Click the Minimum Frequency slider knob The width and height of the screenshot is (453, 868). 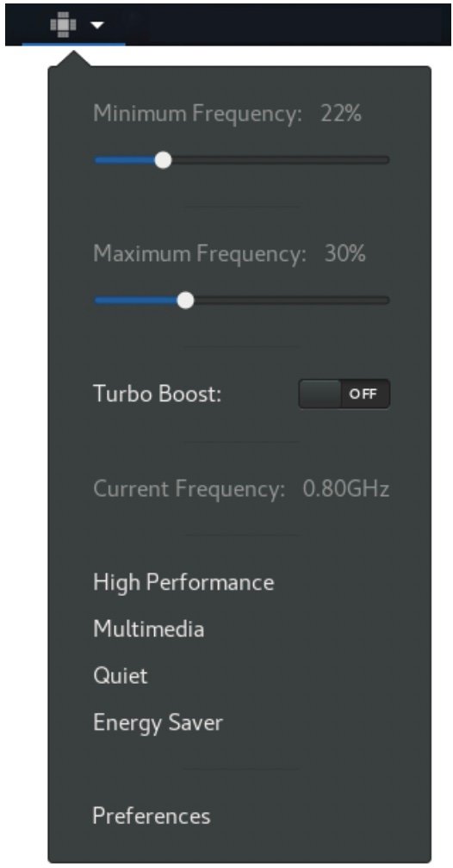click(163, 160)
